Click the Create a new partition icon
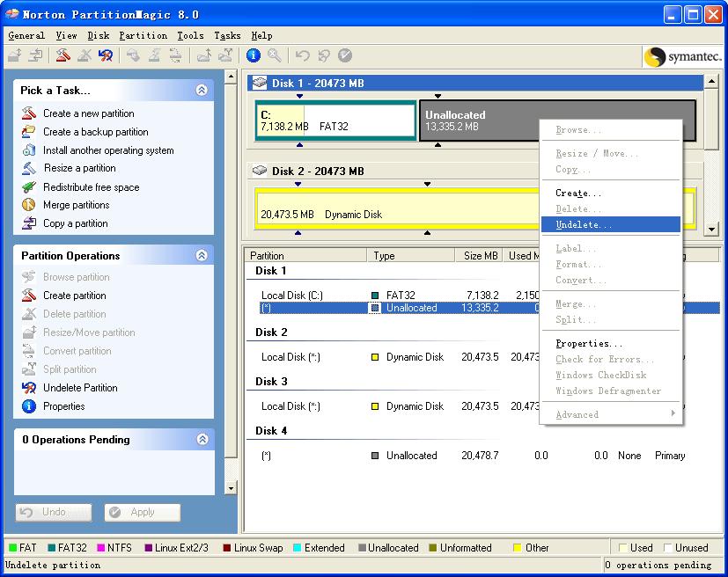 29,113
